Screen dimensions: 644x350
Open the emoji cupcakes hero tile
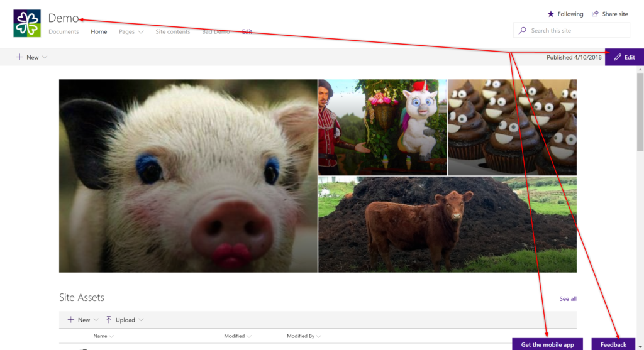(512, 127)
